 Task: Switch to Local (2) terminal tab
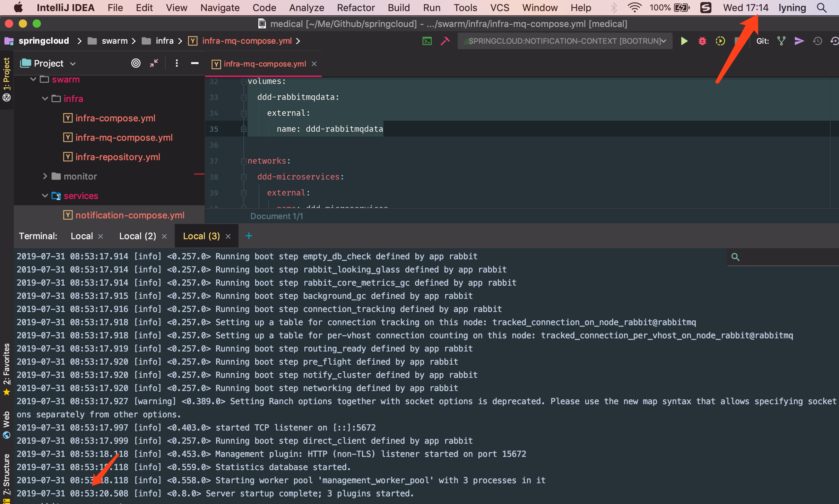pos(138,236)
